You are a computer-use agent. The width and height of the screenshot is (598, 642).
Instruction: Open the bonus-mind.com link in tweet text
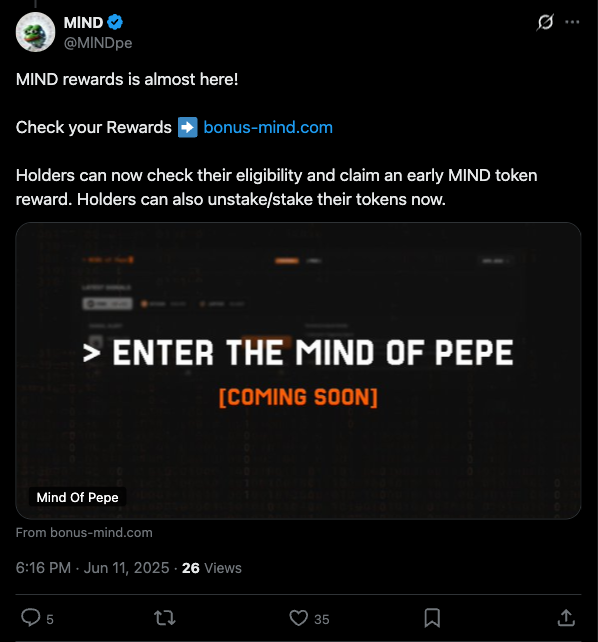coord(268,127)
